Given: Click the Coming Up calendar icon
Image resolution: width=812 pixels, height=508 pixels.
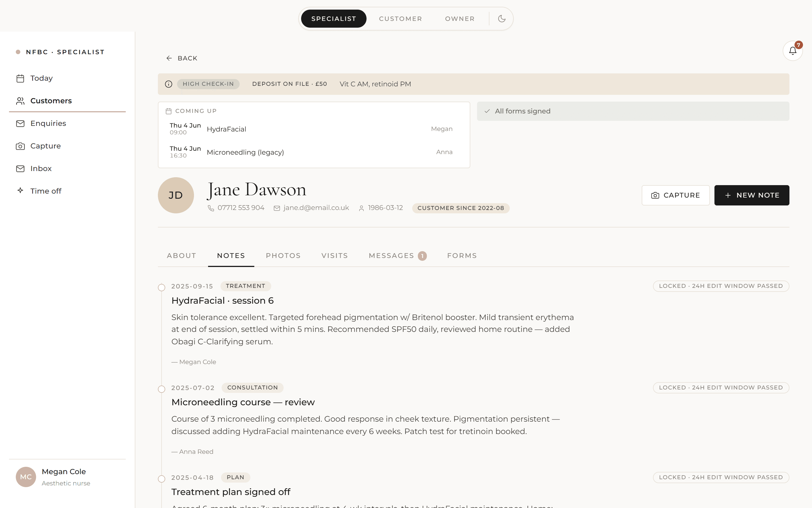Looking at the screenshot, I should [x=168, y=111].
